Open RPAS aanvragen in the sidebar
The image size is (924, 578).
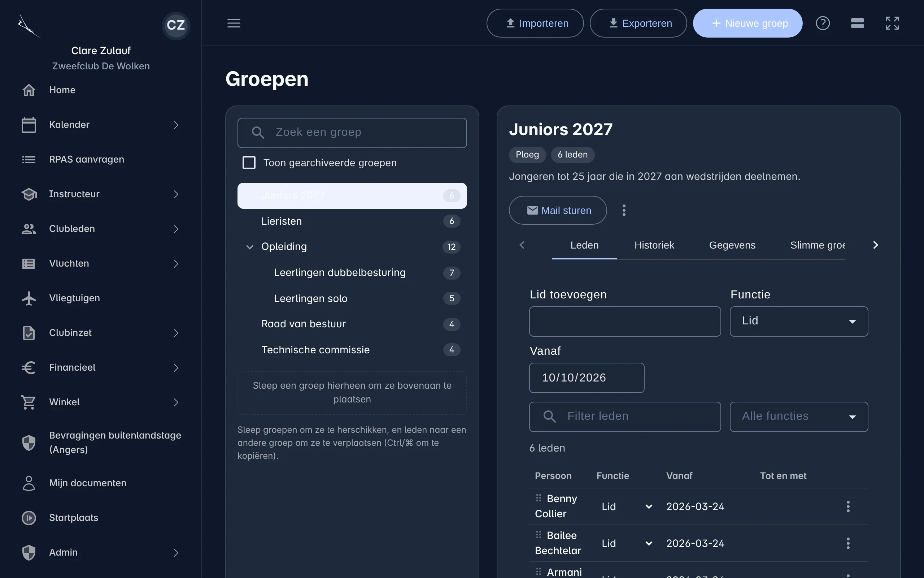pos(101,159)
